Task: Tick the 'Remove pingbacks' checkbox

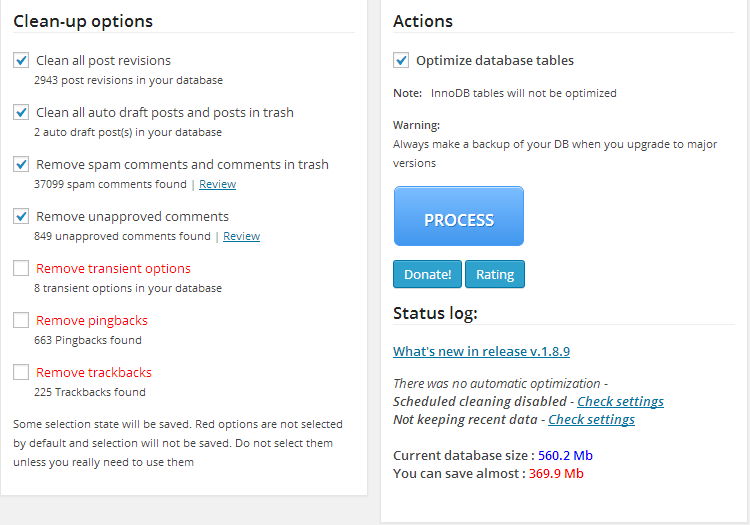Action: [x=21, y=320]
